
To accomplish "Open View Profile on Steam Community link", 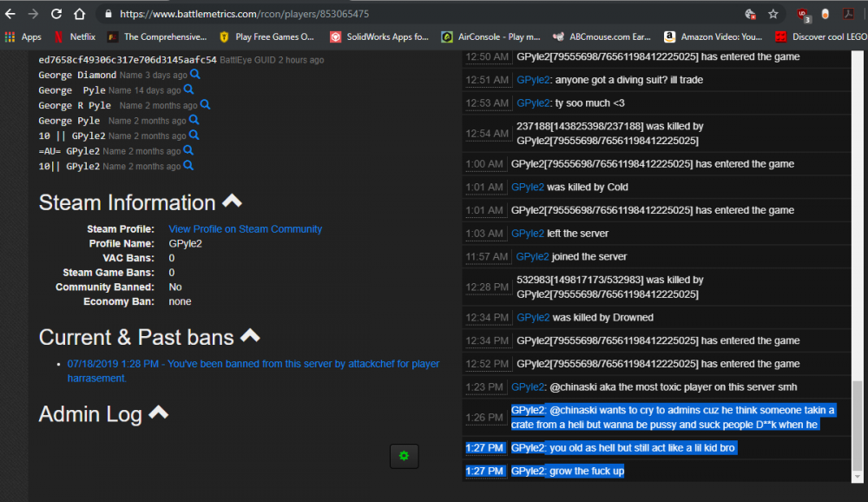I will (x=245, y=229).
